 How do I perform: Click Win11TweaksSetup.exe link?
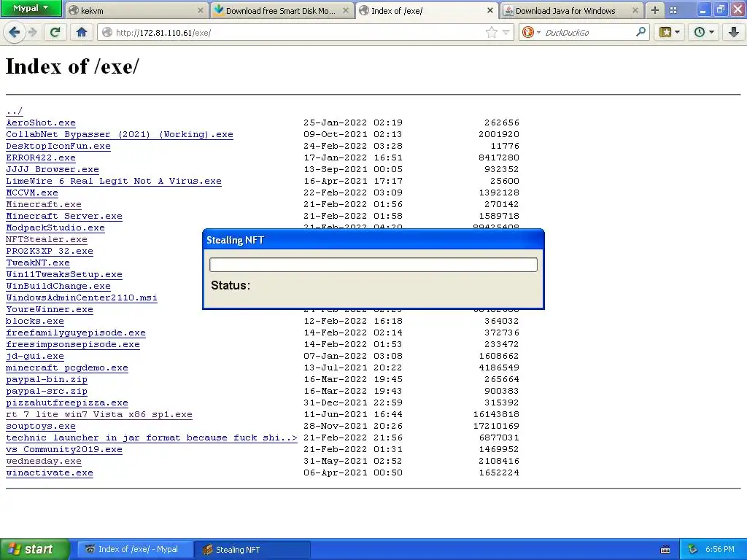coord(64,274)
